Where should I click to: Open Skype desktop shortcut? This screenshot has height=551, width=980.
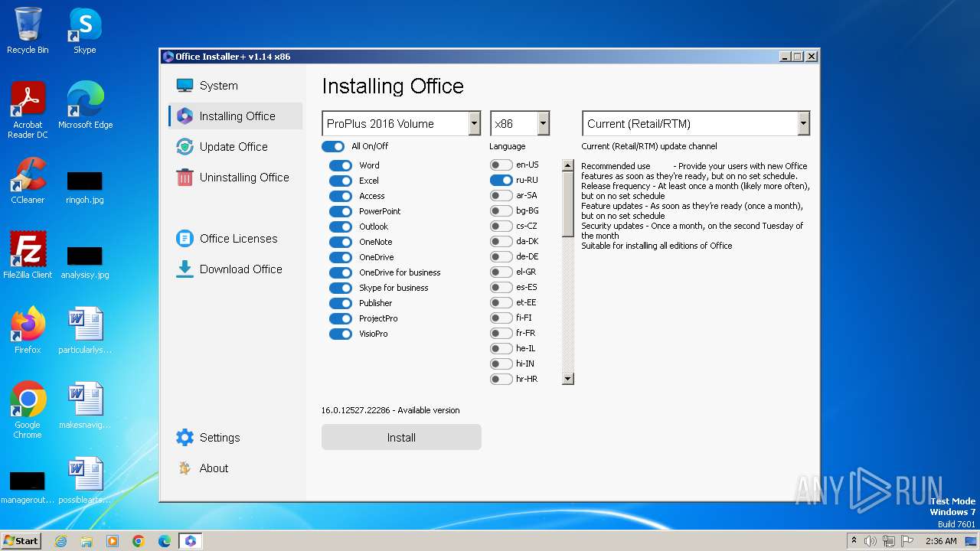point(84,31)
